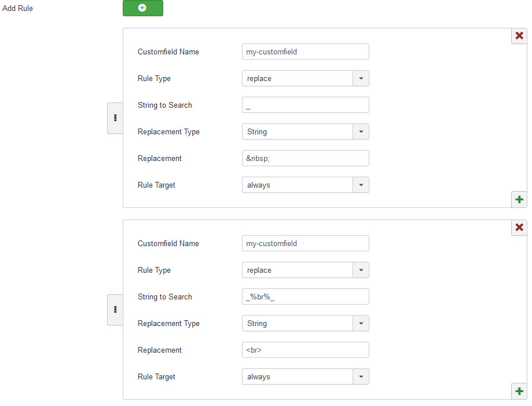Remove the second rule with the red X
532x406 pixels.
click(x=519, y=228)
